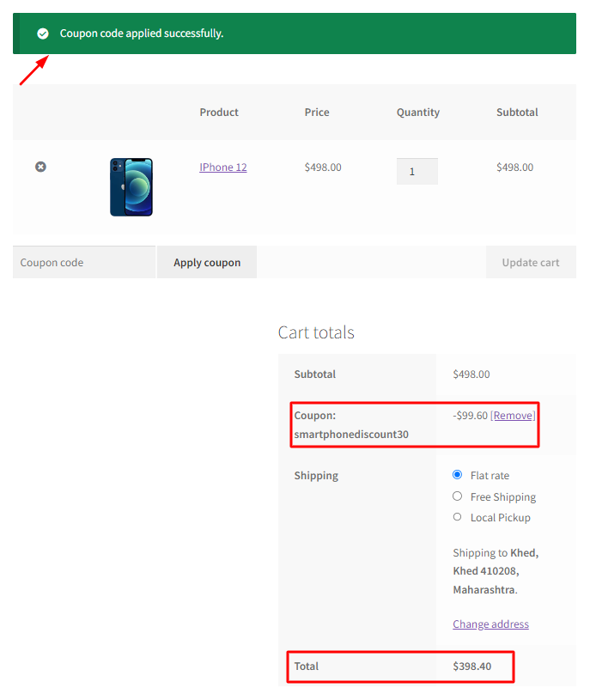This screenshot has width=590, height=700.
Task: Open the IPhone 12 product link
Action: (x=223, y=167)
